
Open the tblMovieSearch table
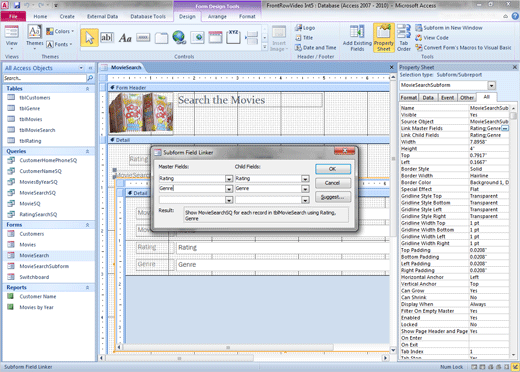tap(37, 130)
